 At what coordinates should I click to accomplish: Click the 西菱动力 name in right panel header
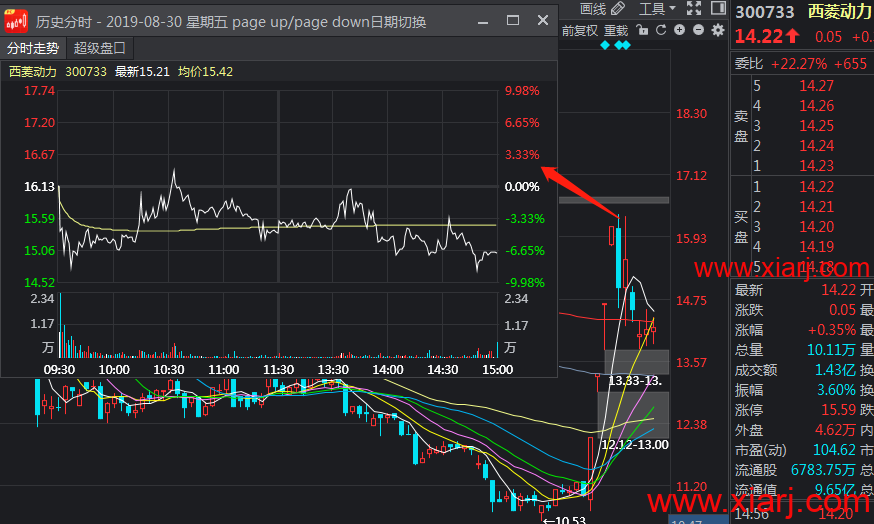pos(839,12)
